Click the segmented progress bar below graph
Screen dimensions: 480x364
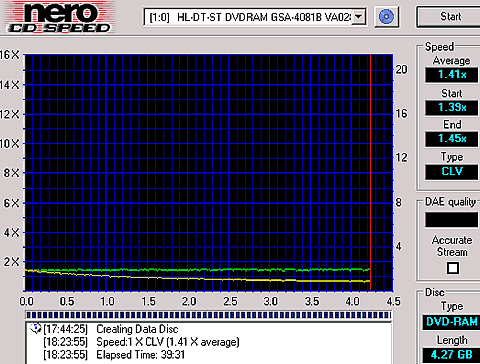pyautogui.click(x=209, y=315)
